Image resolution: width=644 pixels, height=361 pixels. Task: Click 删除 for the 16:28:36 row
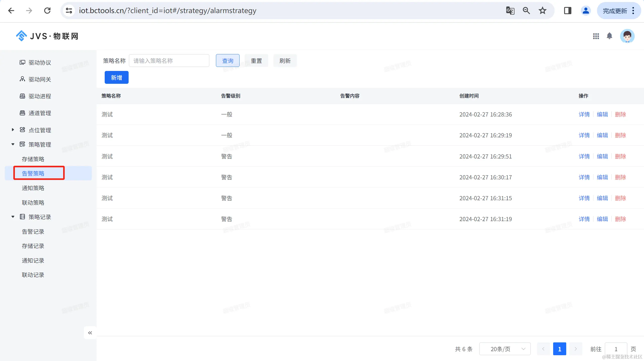(x=620, y=114)
